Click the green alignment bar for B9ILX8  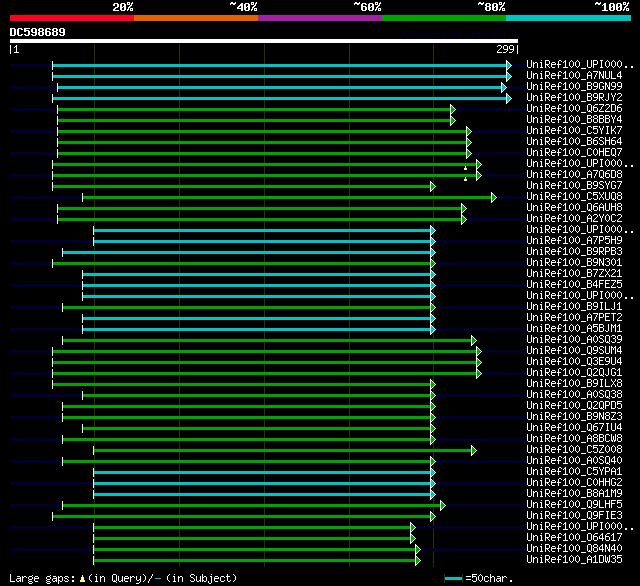242,385
